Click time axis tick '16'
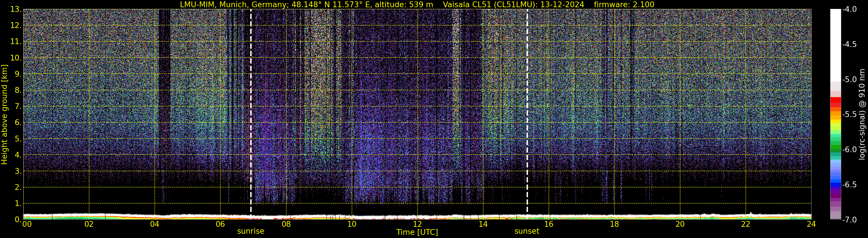The width and height of the screenshot is (868, 238). (x=549, y=224)
